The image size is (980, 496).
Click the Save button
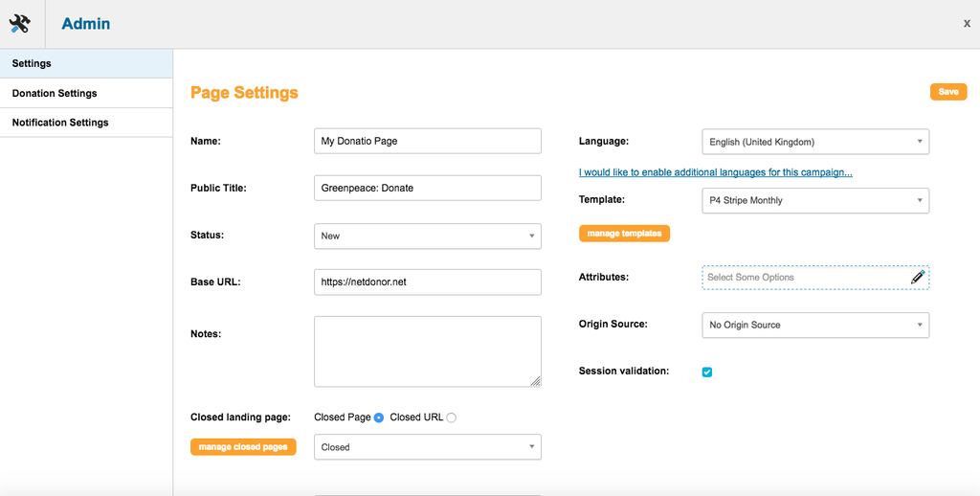pos(948,92)
